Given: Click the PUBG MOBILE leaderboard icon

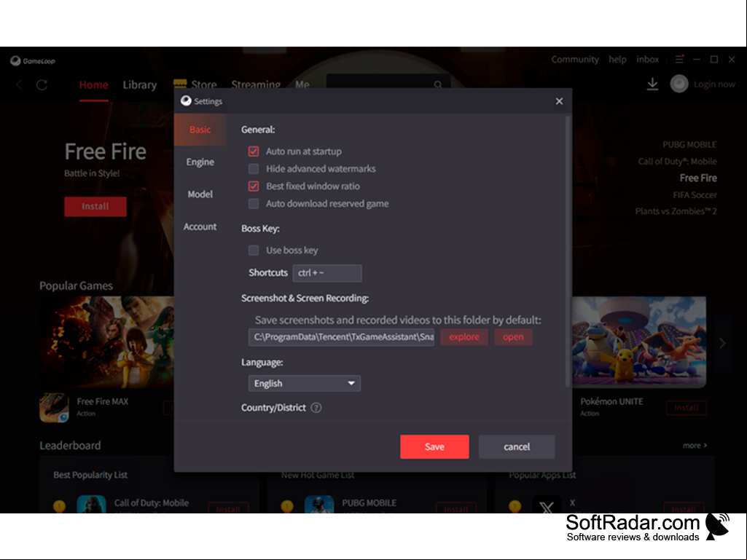Looking at the screenshot, I should click(x=319, y=504).
